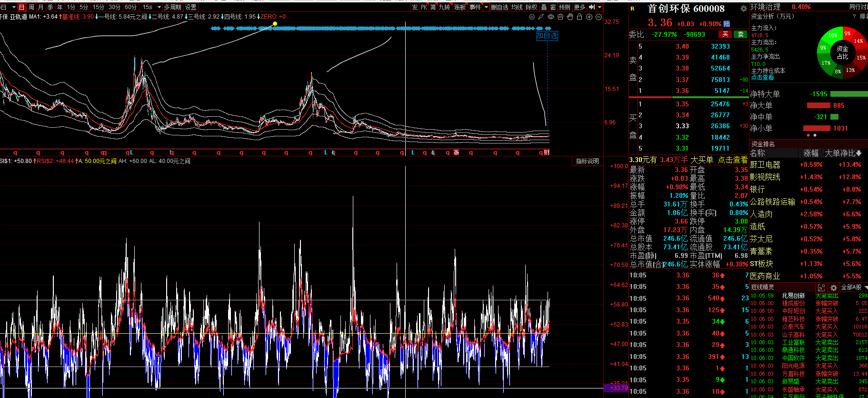Click the 连板 toolbar item
This screenshot has width=868, height=398.
tap(459, 7)
